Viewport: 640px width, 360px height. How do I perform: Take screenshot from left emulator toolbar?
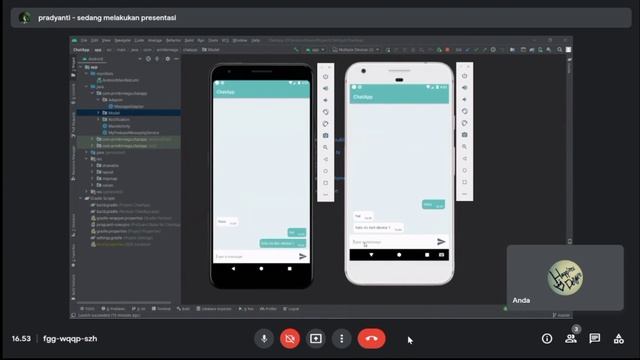pyautogui.click(x=325, y=136)
